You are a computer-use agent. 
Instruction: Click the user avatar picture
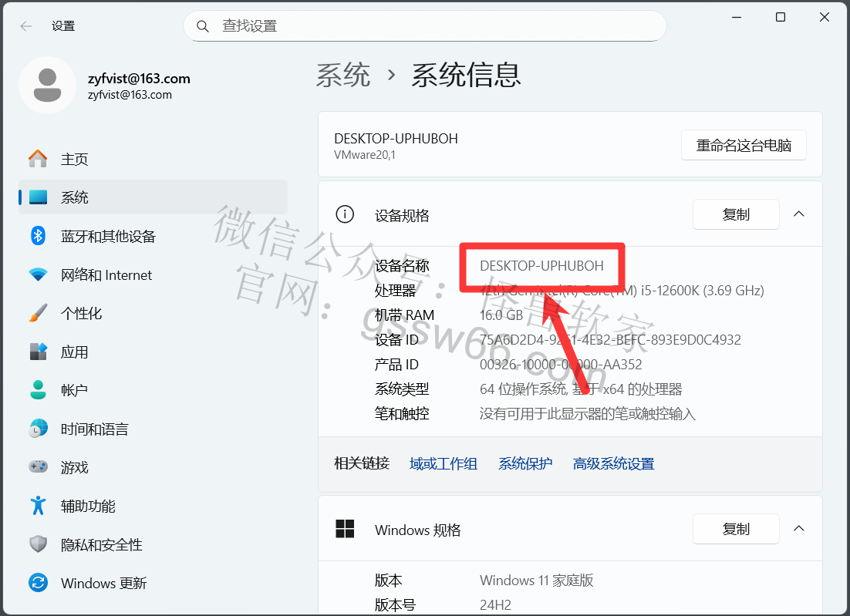[47, 85]
